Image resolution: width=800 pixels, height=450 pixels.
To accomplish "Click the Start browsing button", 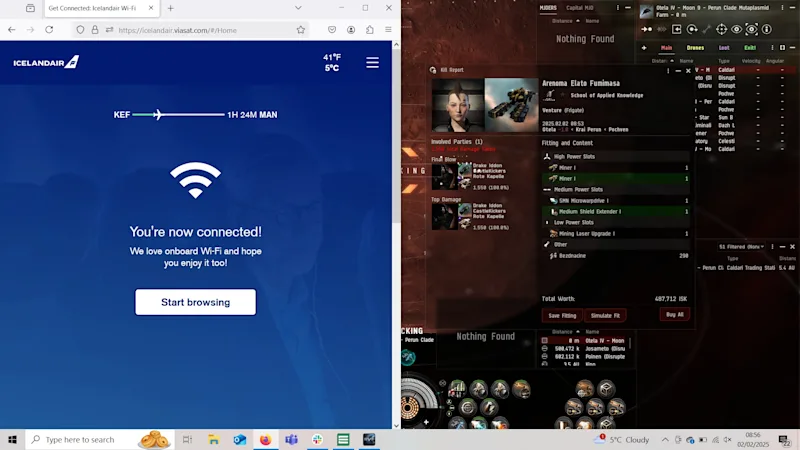I will point(195,302).
